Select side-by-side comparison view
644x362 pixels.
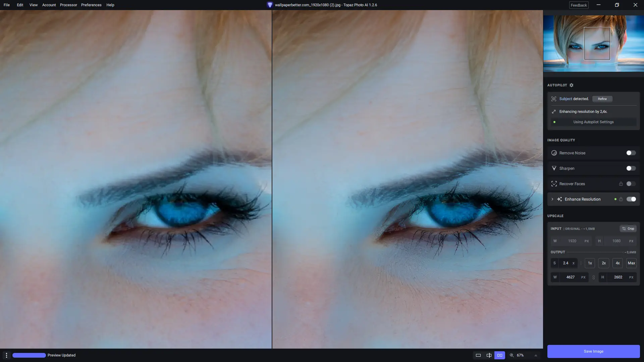[x=500, y=355]
